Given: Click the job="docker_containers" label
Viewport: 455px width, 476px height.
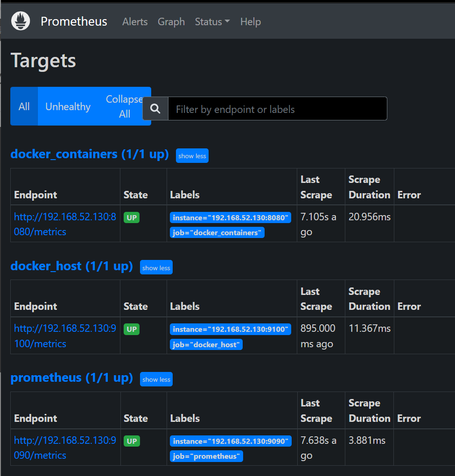Looking at the screenshot, I should [217, 232].
